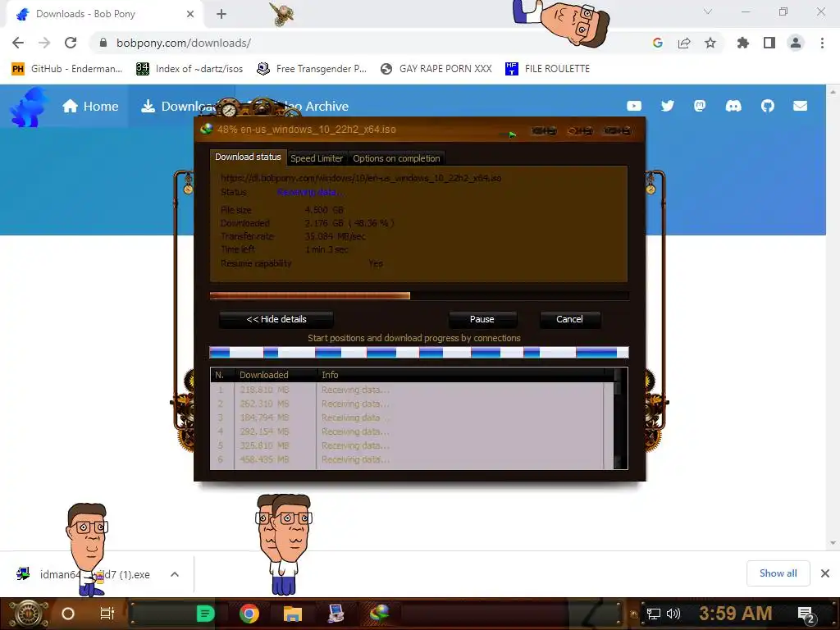The height and width of the screenshot is (630, 840).
Task: Open a new browser tab
Action: click(x=221, y=14)
